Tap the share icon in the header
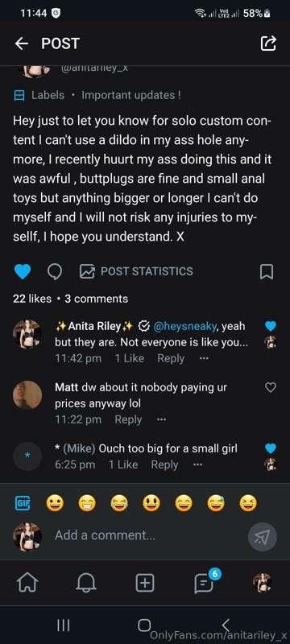Image resolution: width=290 pixels, height=644 pixels. pyautogui.click(x=268, y=43)
